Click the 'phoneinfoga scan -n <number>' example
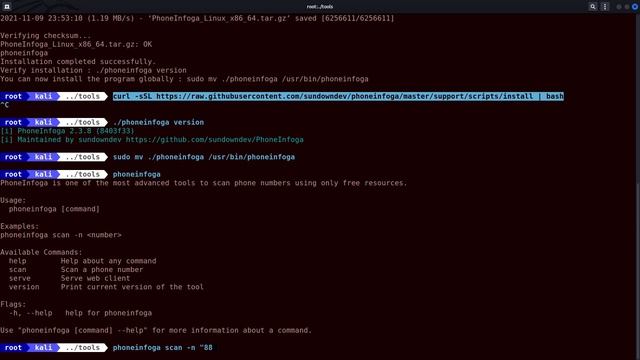The image size is (640, 360). [x=61, y=235]
